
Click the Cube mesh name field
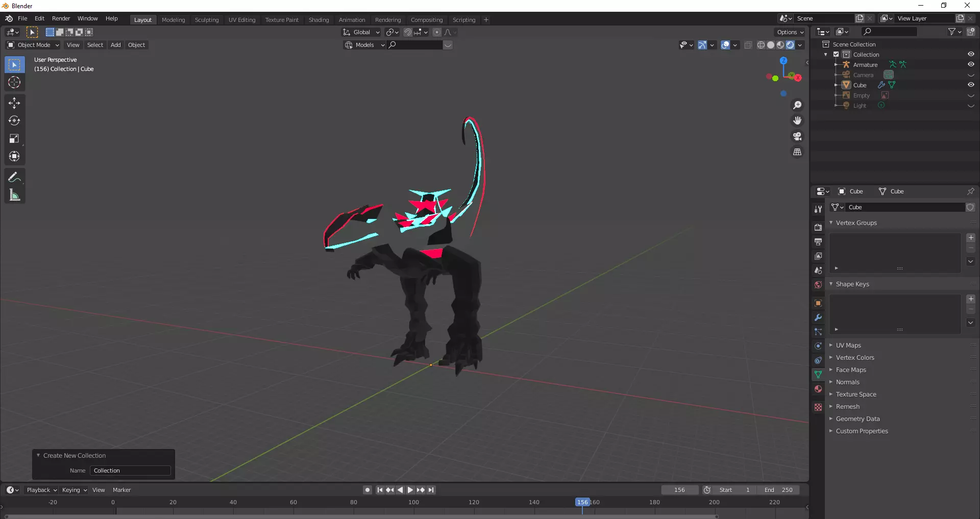click(905, 207)
